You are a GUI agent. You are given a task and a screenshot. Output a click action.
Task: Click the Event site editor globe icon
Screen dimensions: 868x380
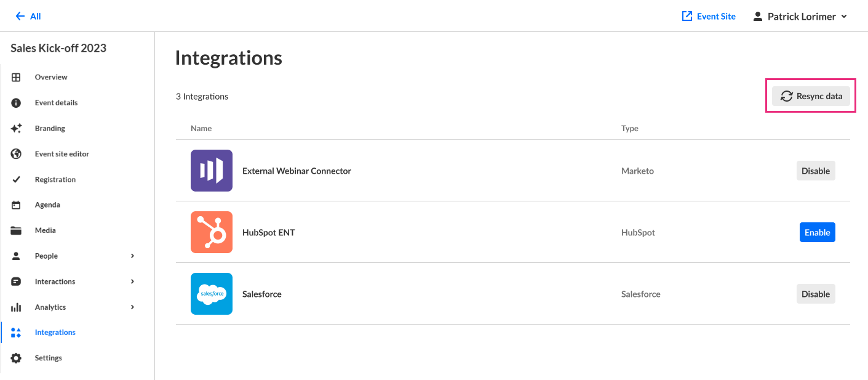click(x=17, y=154)
